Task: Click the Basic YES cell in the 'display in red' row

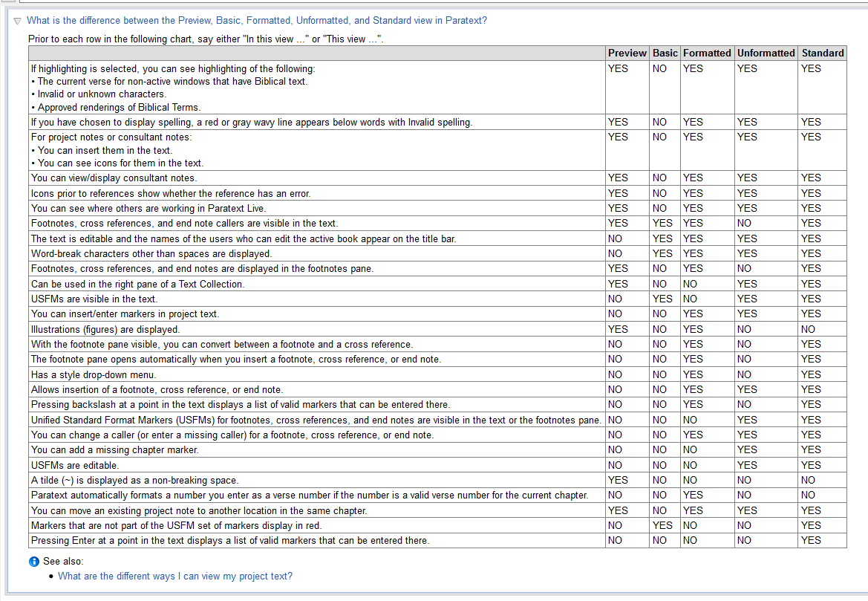Action: pos(665,526)
